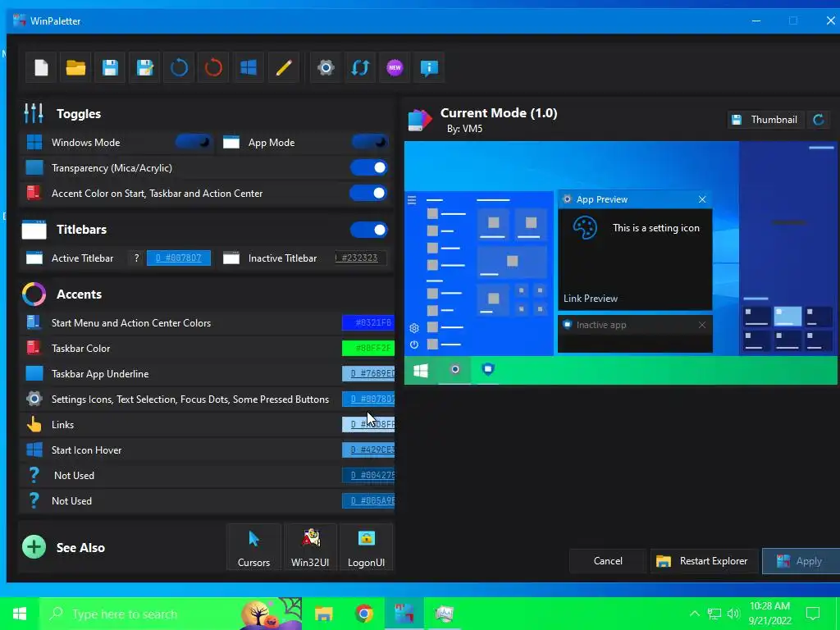The height and width of the screenshot is (630, 840).
Task: Click the Thumbnail button
Action: click(765, 120)
